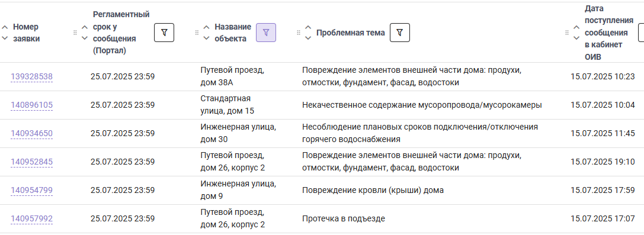Sort Название объекта column descending
The image size is (644, 235).
(x=207, y=38)
